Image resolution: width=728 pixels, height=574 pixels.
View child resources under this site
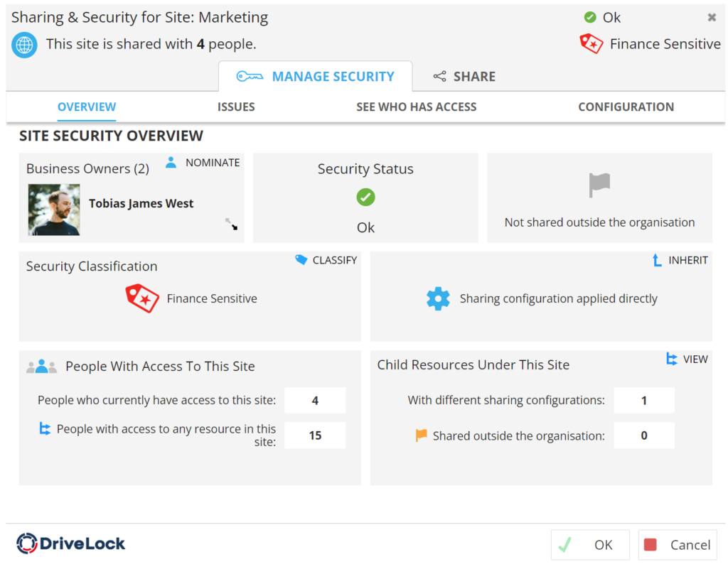(687, 359)
